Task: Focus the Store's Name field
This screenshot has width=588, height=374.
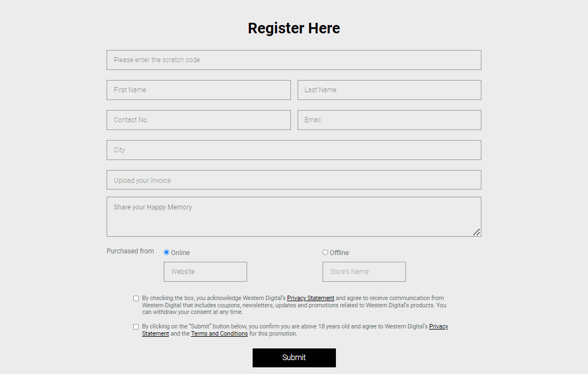Action: click(364, 272)
